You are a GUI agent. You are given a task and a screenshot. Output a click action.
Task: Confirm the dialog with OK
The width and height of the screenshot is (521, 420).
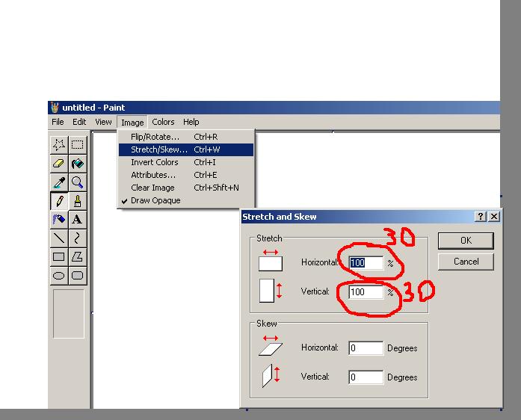tap(466, 240)
